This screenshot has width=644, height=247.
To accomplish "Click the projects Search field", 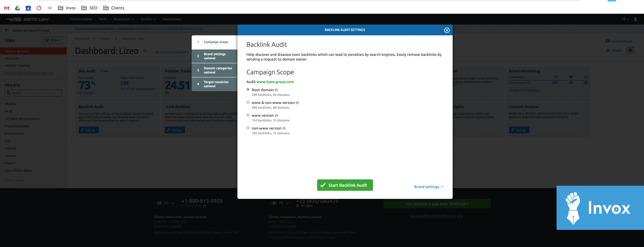I will [33, 93].
